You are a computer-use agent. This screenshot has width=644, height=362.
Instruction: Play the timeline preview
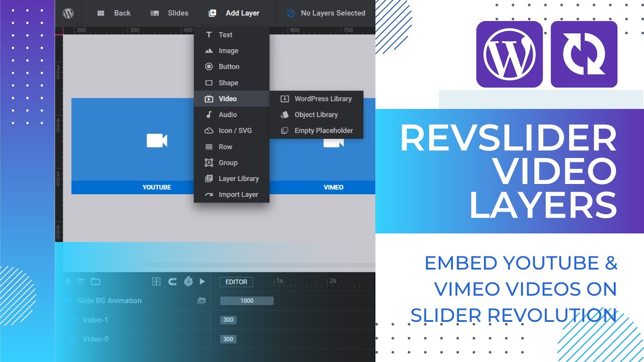(x=202, y=282)
